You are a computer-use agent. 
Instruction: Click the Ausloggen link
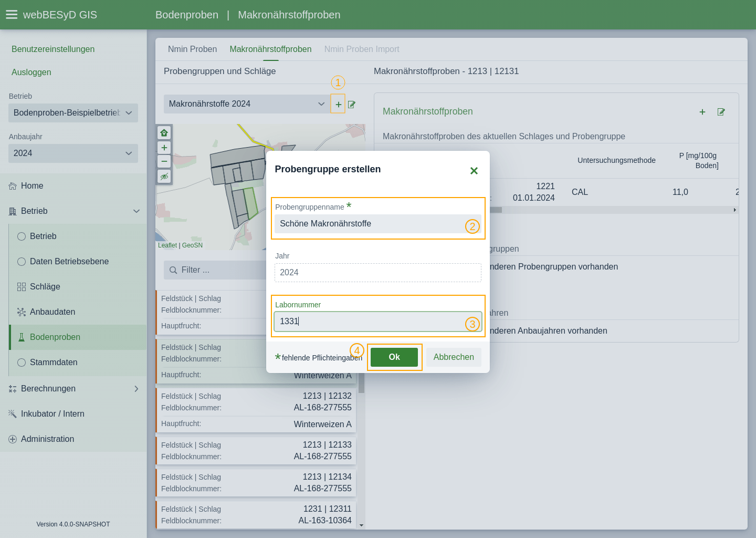(x=31, y=73)
